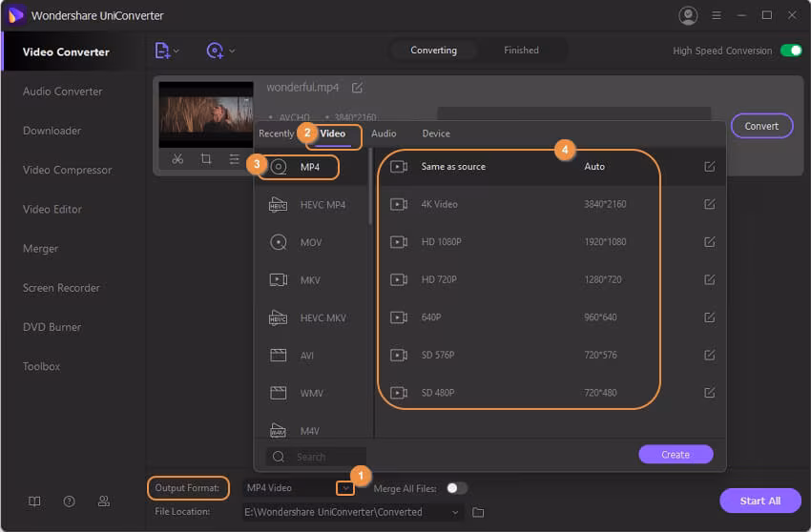Click the format Search field

pyautogui.click(x=316, y=457)
